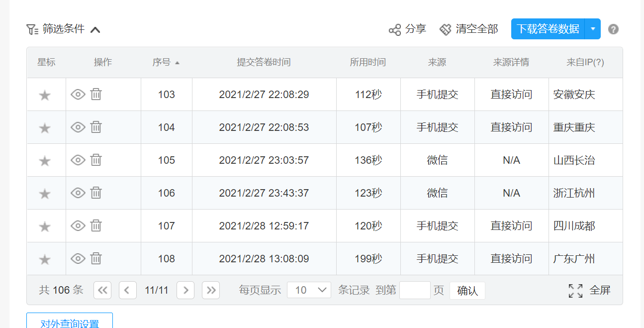The width and height of the screenshot is (644, 328).
Task: Delete response record 108
Action: pos(96,258)
